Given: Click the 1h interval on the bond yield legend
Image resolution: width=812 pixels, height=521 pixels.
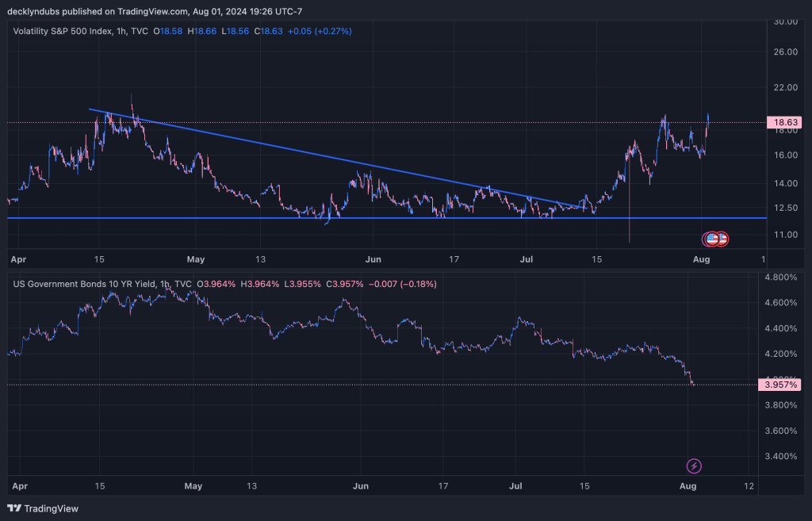Looking at the screenshot, I should (164, 284).
